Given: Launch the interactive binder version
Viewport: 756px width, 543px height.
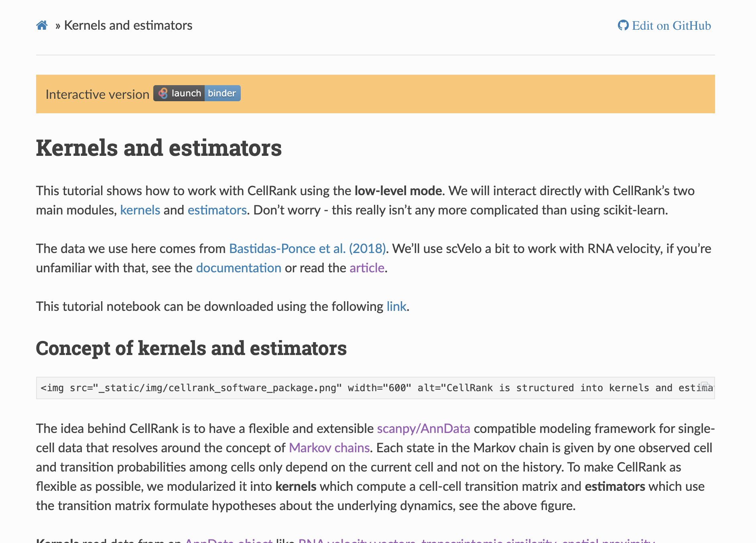Looking at the screenshot, I should coord(197,93).
